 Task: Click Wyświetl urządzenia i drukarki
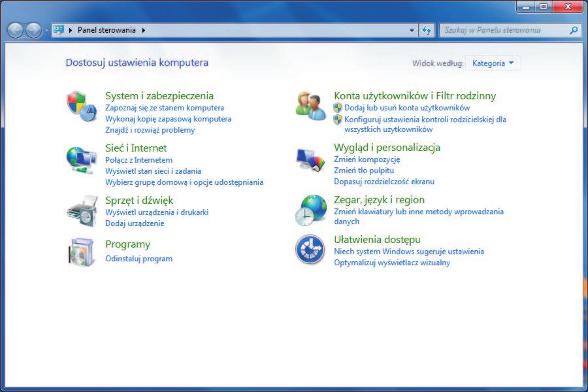157,212
